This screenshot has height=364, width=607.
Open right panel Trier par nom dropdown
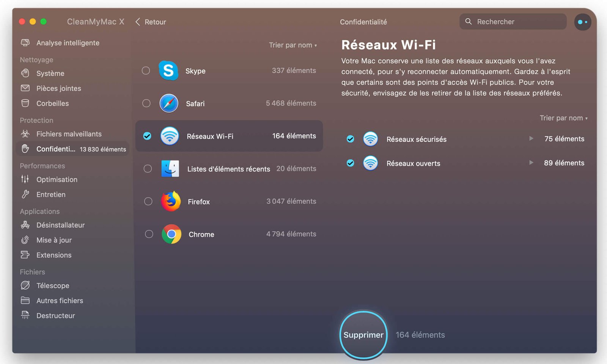(564, 118)
